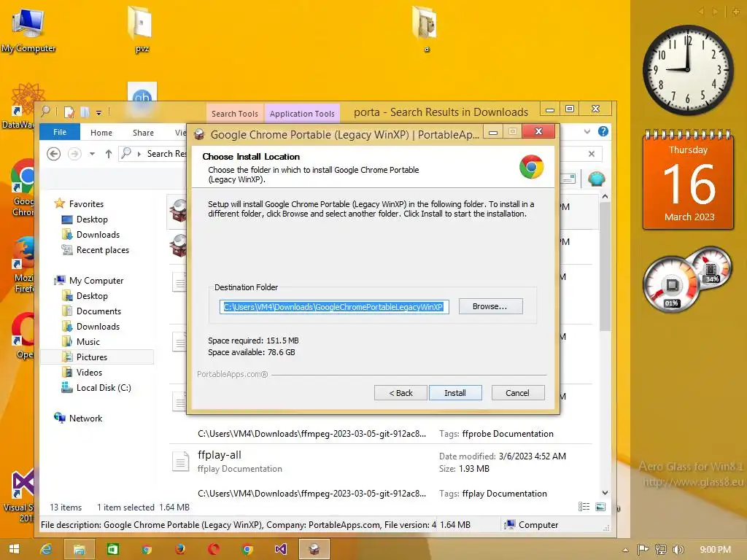Screen dimensions: 747x560
Task: Open the Application Tools tab
Action: coord(302,113)
